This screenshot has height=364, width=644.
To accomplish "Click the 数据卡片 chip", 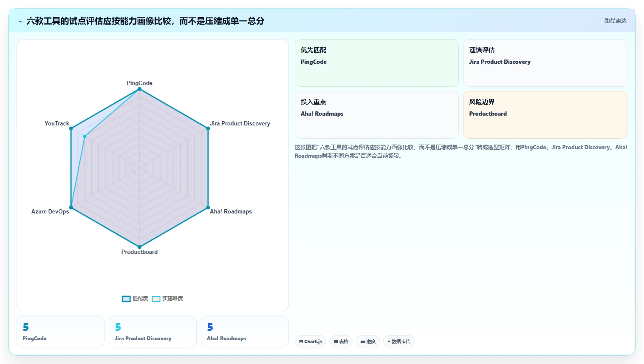I will 399,341.
